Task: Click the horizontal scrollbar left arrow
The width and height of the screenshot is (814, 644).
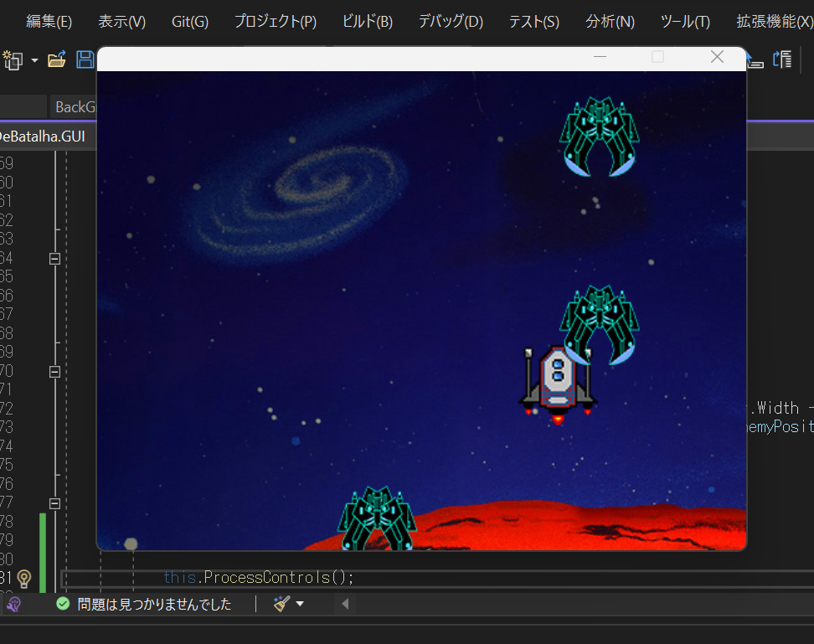Action: coord(345,604)
